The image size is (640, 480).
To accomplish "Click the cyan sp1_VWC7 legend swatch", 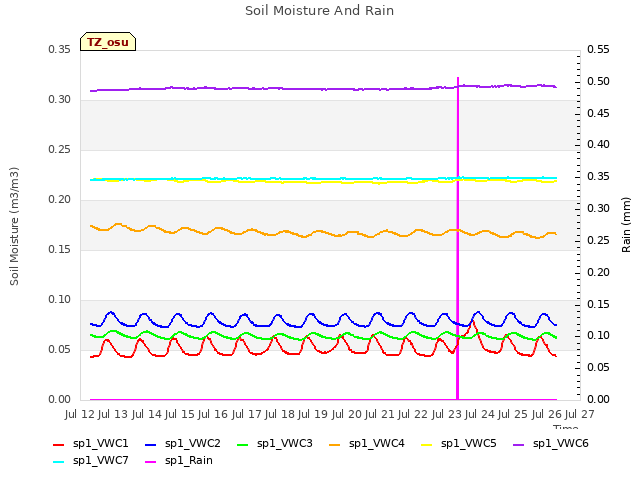I will tap(59, 462).
